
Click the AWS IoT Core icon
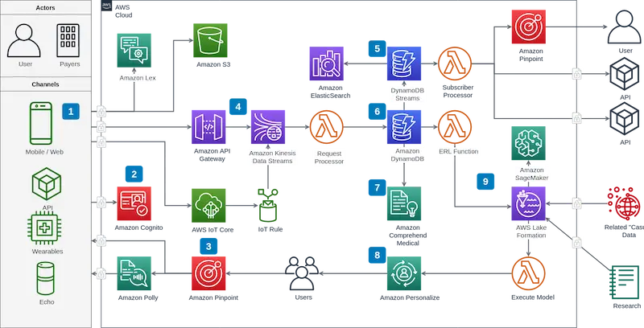pyautogui.click(x=208, y=206)
